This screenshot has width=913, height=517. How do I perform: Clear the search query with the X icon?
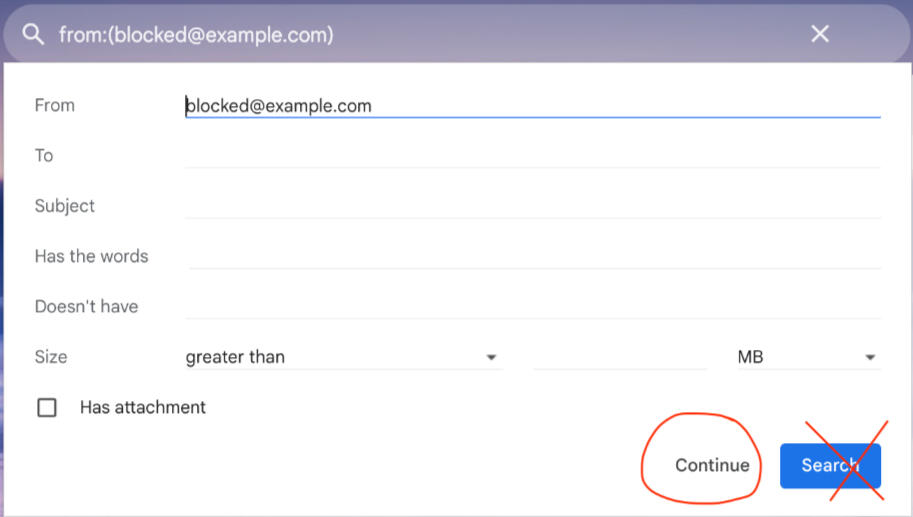820,35
